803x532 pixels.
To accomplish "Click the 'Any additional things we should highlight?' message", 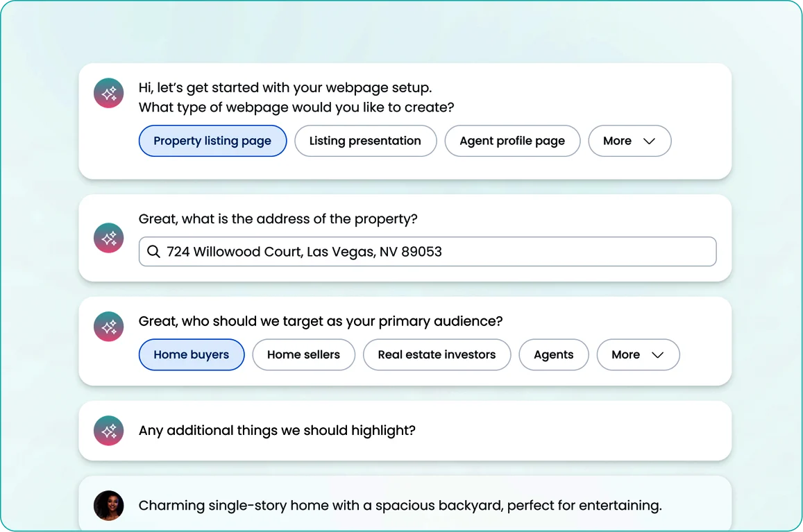I will 277,431.
